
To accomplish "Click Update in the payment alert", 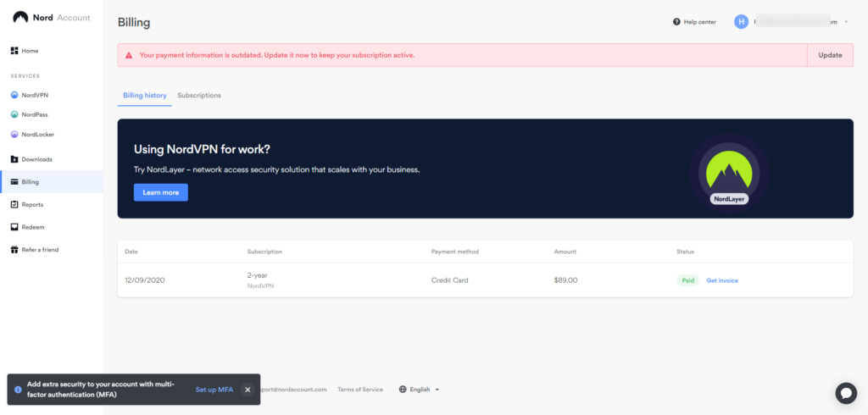I will tap(830, 55).
